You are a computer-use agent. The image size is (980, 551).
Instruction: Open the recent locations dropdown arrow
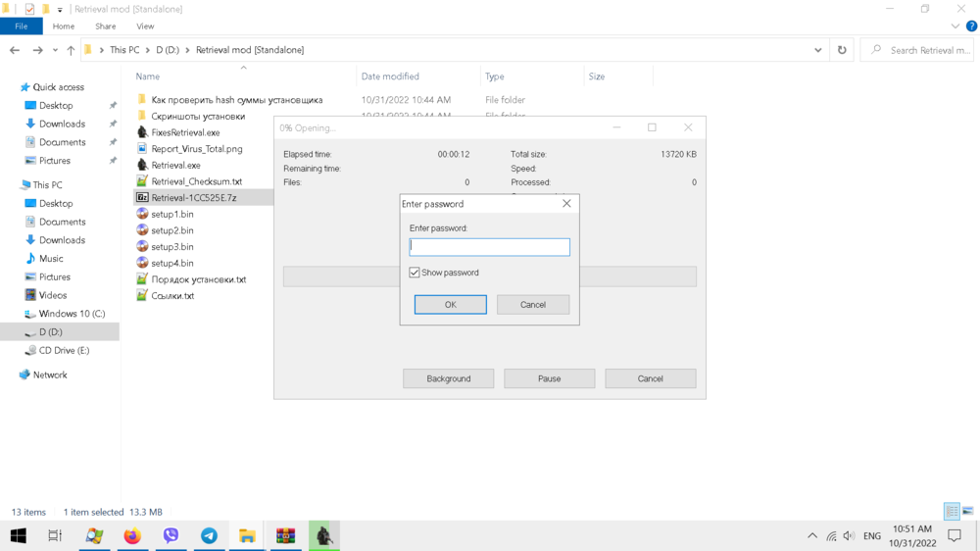coord(55,50)
